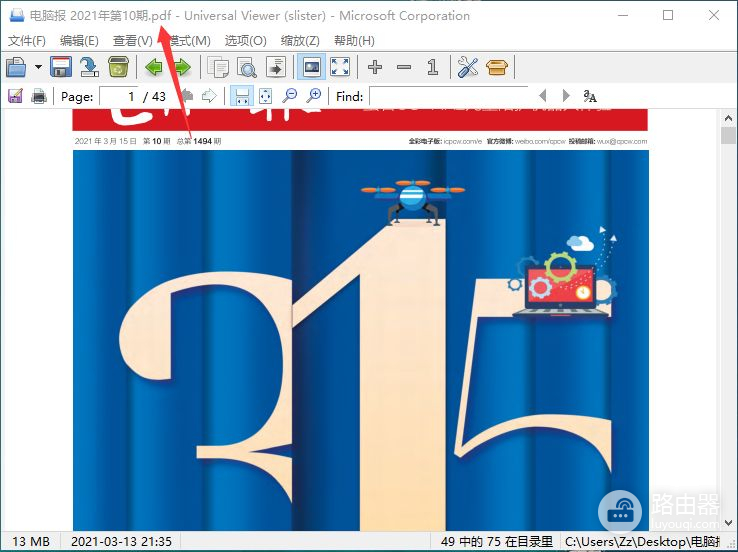Open the 文件(F) menu
The width and height of the screenshot is (738, 552).
click(x=27, y=41)
